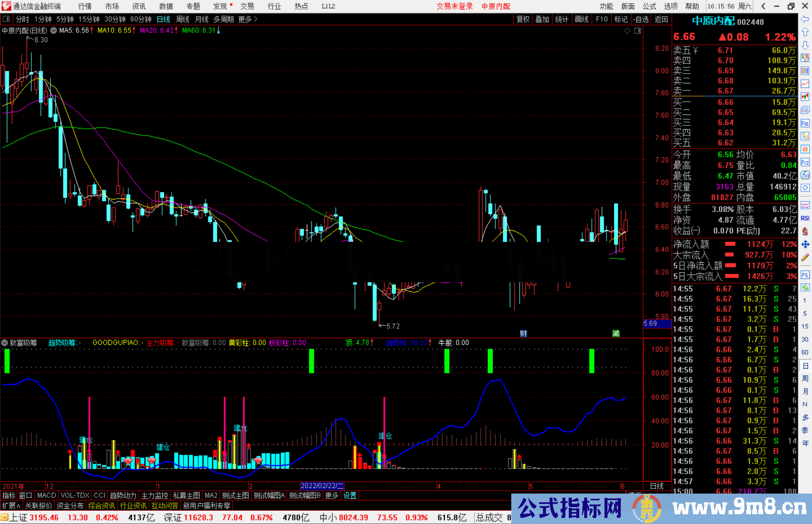The width and height of the screenshot is (812, 524).
Task: Open the 新用户福利专享 link at bottom
Action: pyautogui.click(x=207, y=505)
